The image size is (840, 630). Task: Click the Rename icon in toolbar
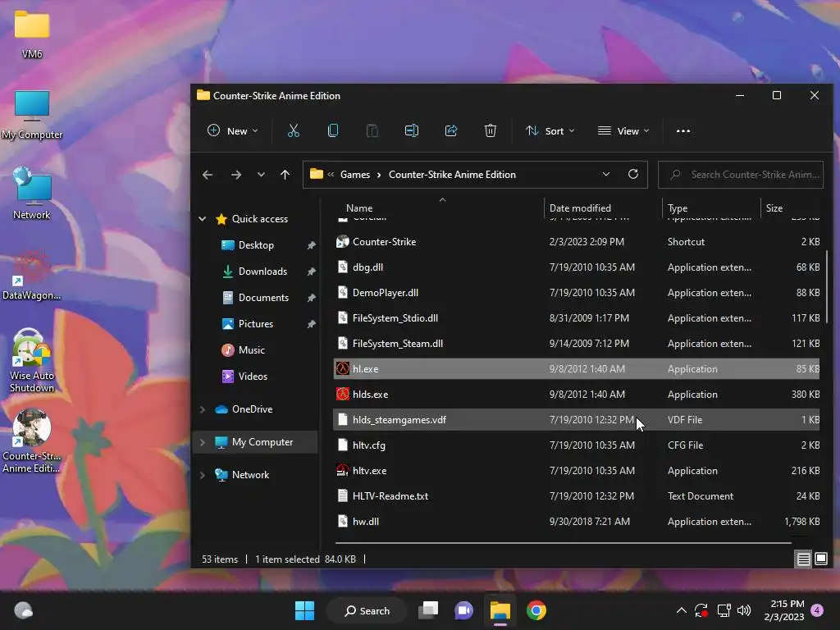[412, 130]
